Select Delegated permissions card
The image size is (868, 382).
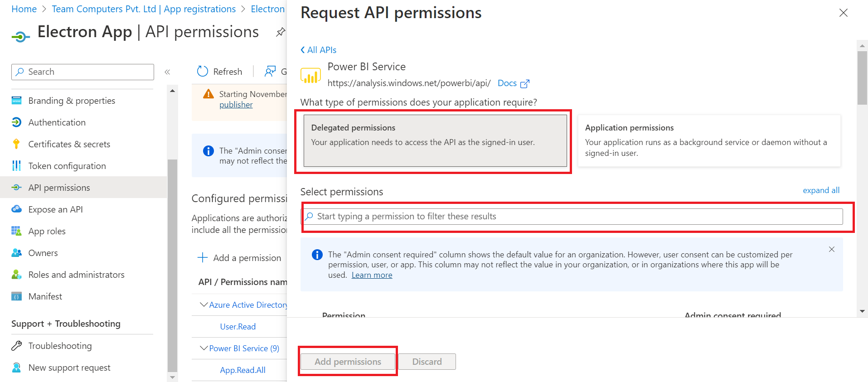(435, 140)
